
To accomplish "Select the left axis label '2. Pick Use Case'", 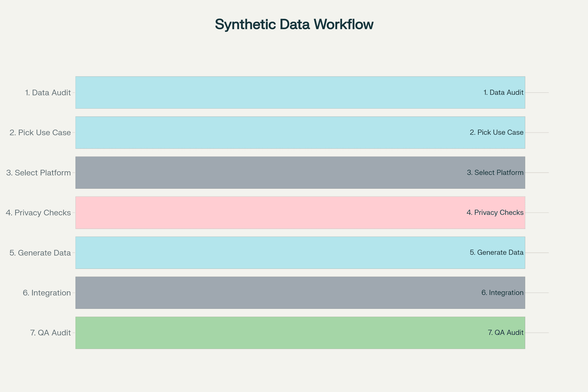I will [40, 133].
